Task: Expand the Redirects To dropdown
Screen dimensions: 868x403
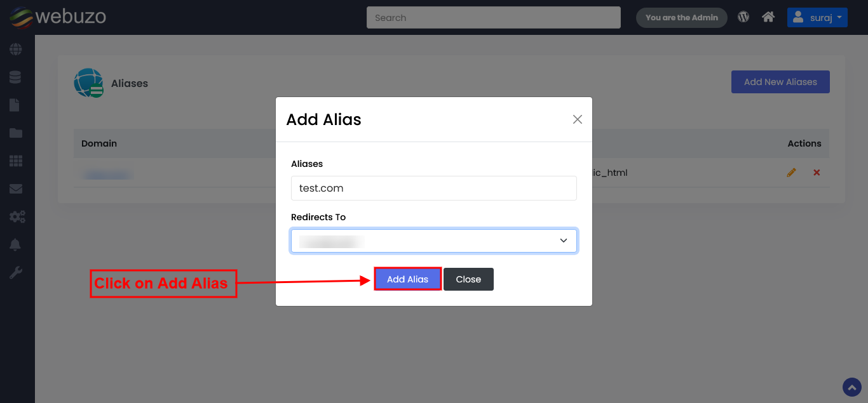Action: click(434, 241)
